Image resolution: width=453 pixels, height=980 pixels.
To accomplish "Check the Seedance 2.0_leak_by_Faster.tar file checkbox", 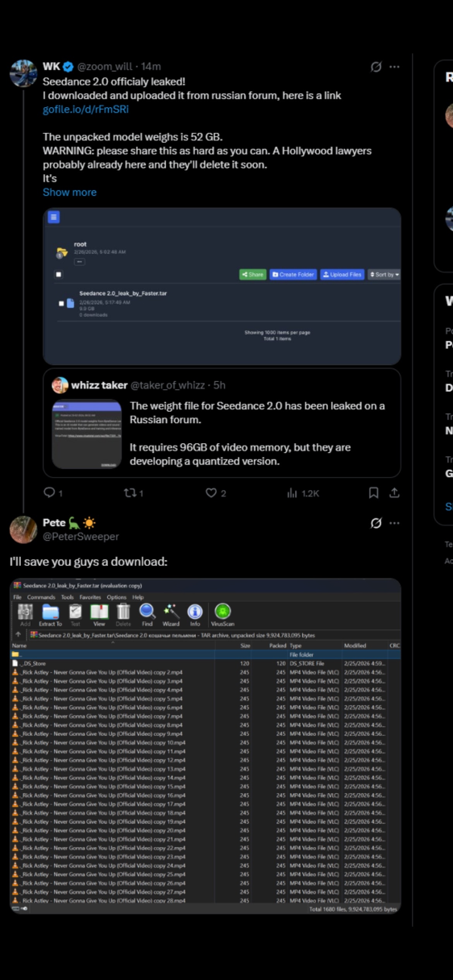I will point(61,304).
